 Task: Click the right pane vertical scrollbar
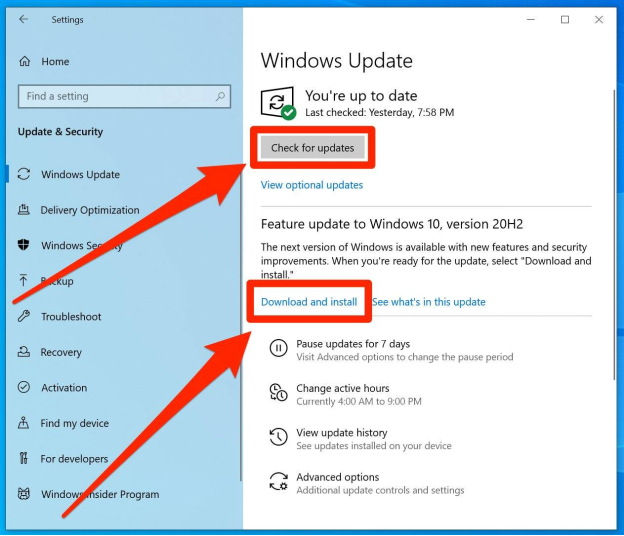click(x=614, y=235)
